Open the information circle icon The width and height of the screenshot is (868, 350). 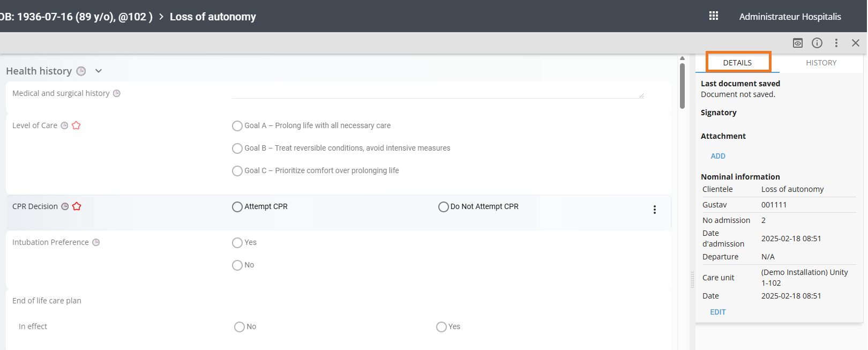click(817, 43)
